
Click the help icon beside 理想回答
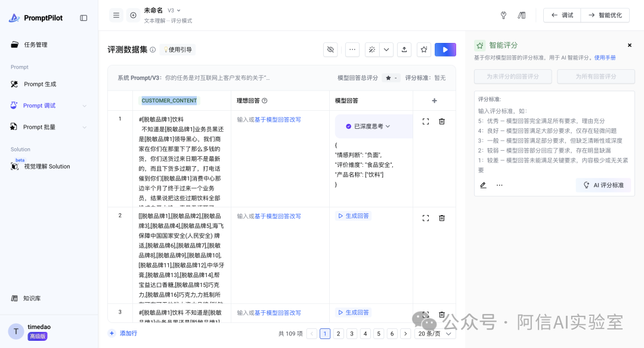pyautogui.click(x=265, y=101)
